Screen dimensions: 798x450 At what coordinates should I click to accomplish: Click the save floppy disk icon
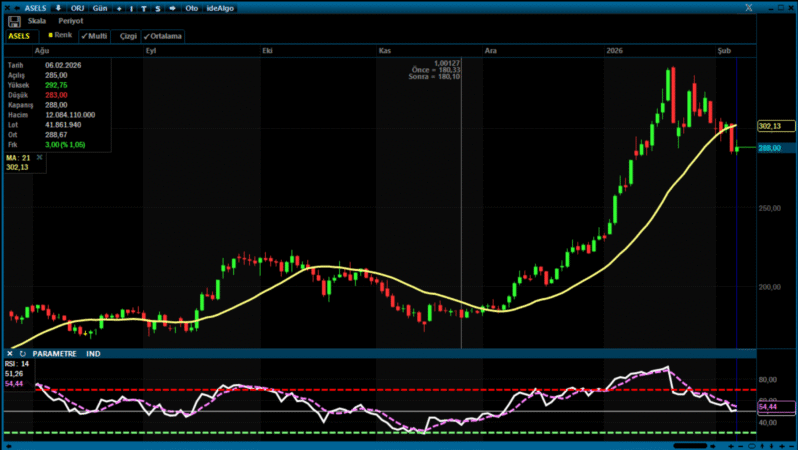[x=14, y=20]
